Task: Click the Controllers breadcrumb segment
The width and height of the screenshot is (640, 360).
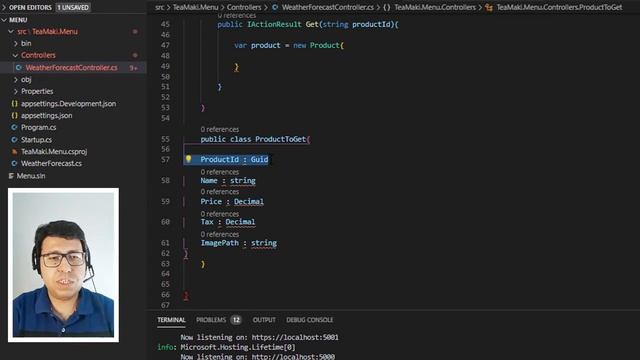Action: pyautogui.click(x=244, y=7)
